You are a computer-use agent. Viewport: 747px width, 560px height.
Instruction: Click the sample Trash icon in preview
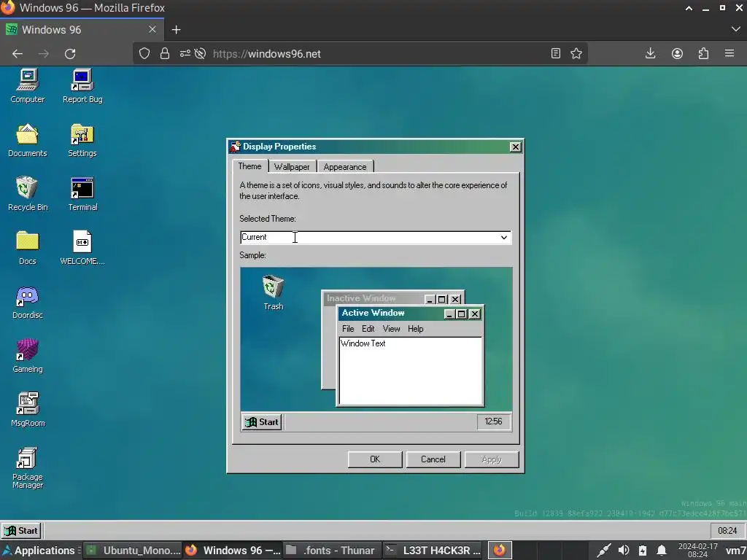click(x=274, y=292)
